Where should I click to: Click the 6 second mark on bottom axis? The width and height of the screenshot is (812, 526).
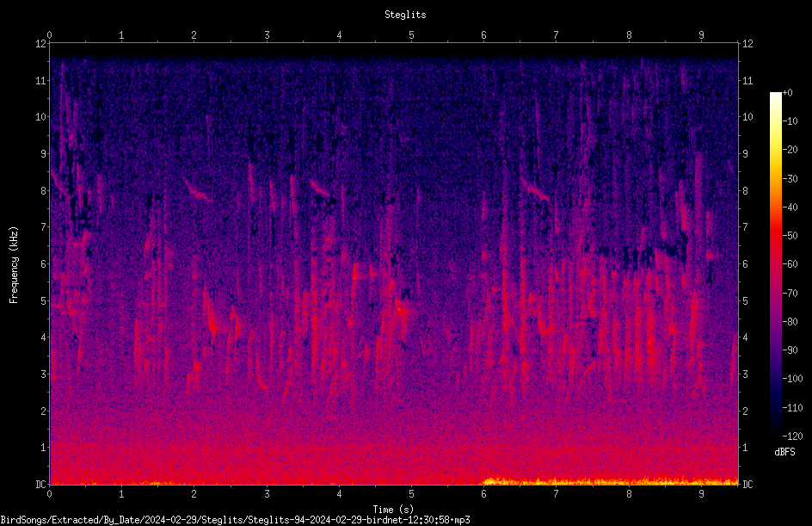pos(483,494)
